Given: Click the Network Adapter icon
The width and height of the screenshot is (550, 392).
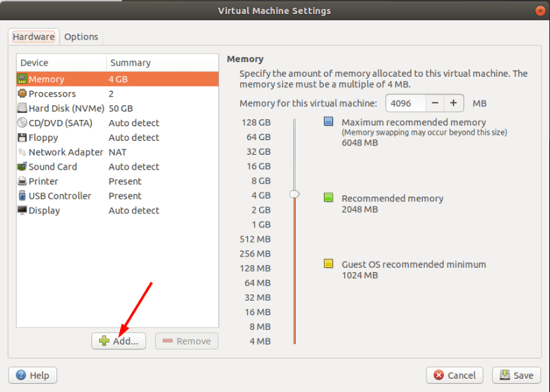Looking at the screenshot, I should point(22,152).
